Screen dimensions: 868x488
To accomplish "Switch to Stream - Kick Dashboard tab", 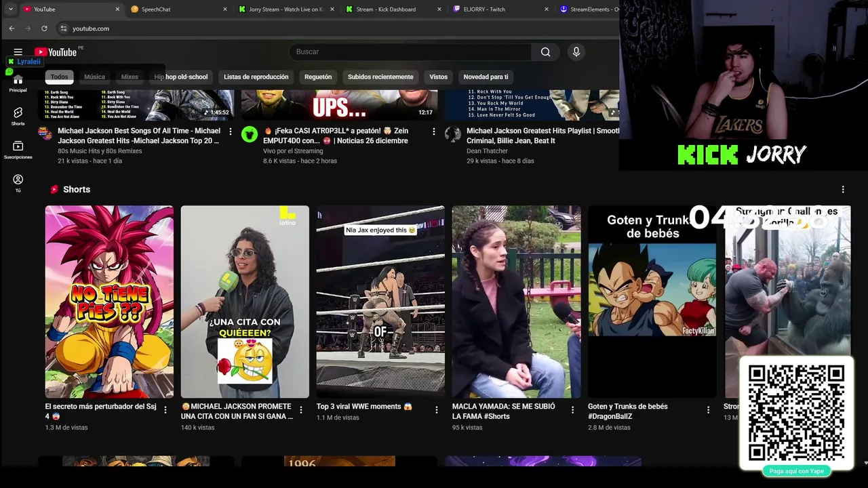I will coord(393,9).
